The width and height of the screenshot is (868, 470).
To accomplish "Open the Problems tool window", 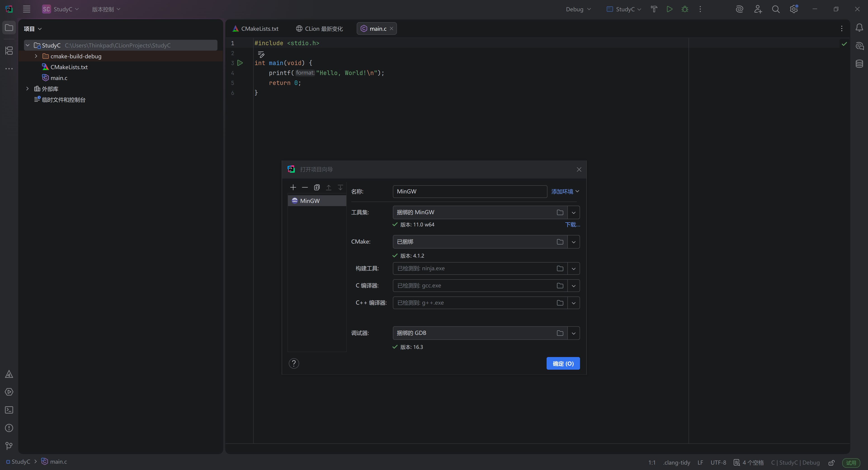I will coord(9,428).
